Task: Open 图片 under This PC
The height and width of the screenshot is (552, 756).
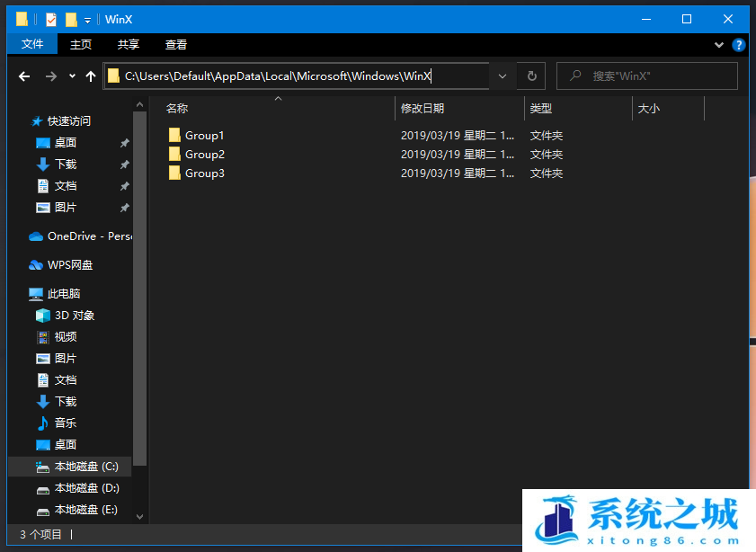Action: tap(65, 358)
